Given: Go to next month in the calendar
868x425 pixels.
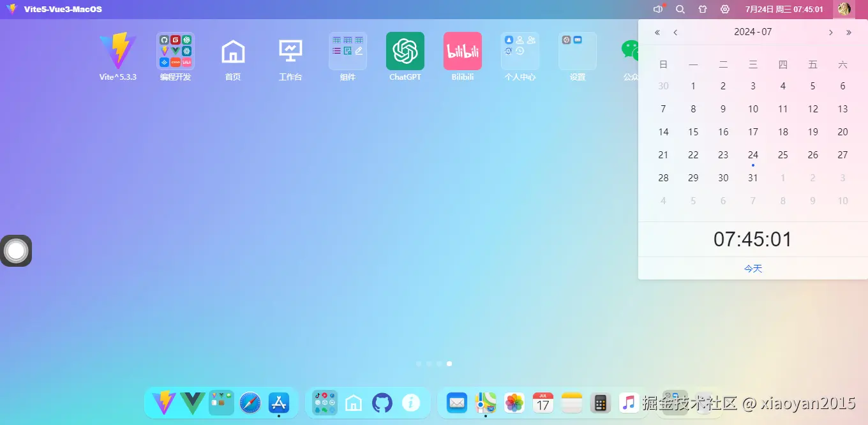Looking at the screenshot, I should (831, 32).
